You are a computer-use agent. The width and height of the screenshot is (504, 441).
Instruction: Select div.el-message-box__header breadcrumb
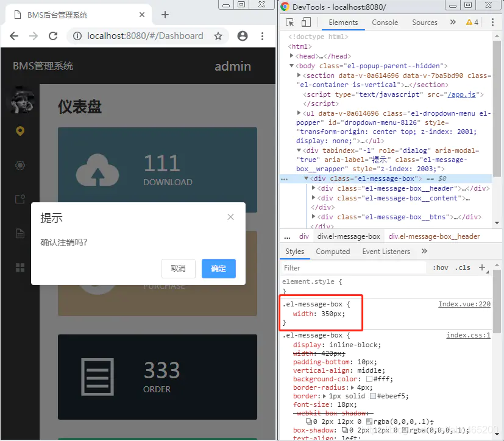[435, 236]
